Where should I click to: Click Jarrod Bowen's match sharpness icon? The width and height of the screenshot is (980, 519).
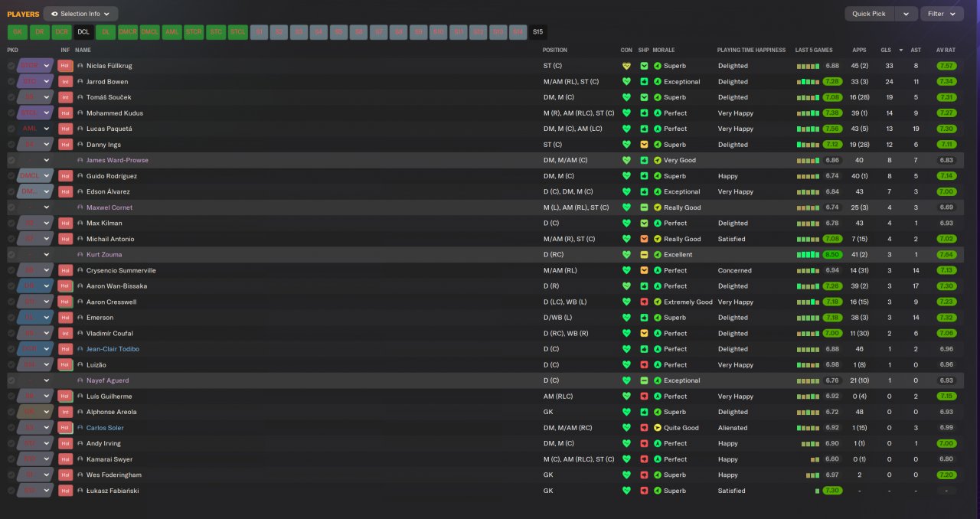(x=644, y=81)
